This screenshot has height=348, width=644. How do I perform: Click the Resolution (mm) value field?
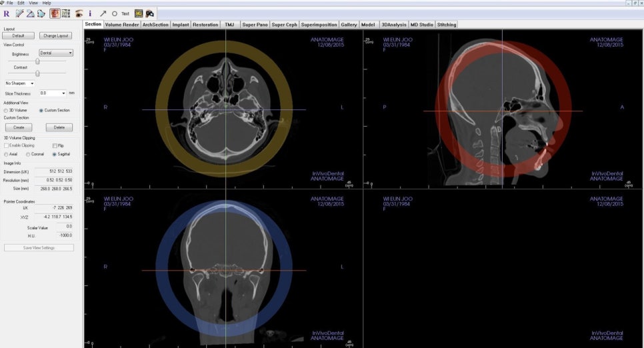coord(54,180)
